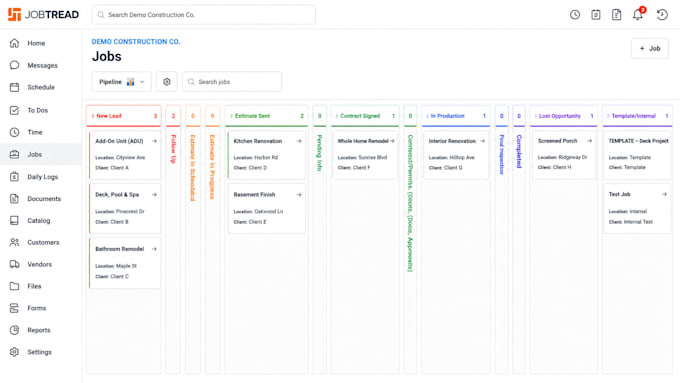Image resolution: width=680 pixels, height=383 pixels.
Task: Open arrow on Basement Finish card
Action: coord(299,195)
